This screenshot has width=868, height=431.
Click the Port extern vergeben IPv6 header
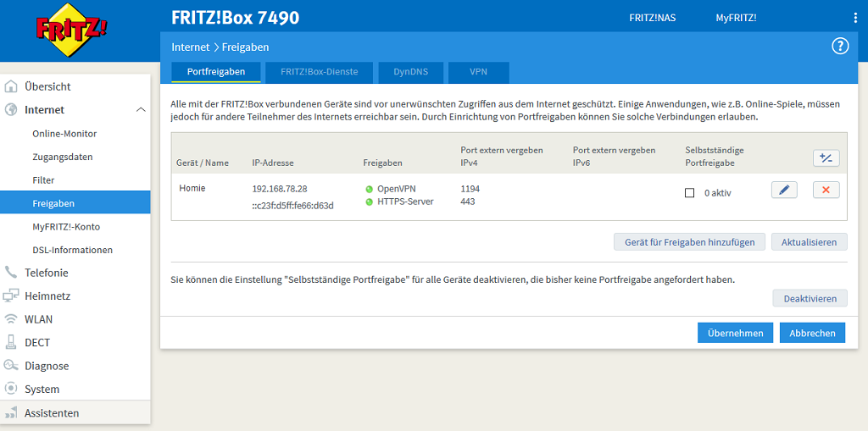pyautogui.click(x=614, y=157)
